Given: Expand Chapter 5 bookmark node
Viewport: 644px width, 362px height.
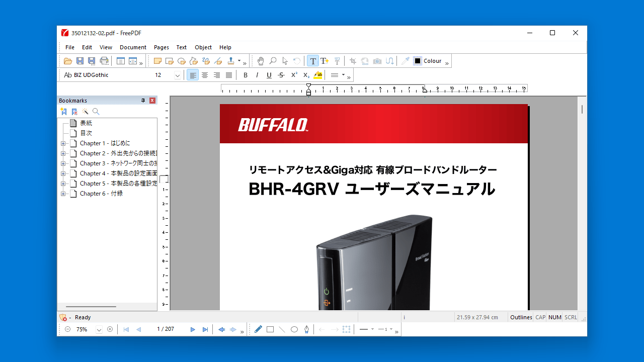Looking at the screenshot, I should click(63, 184).
